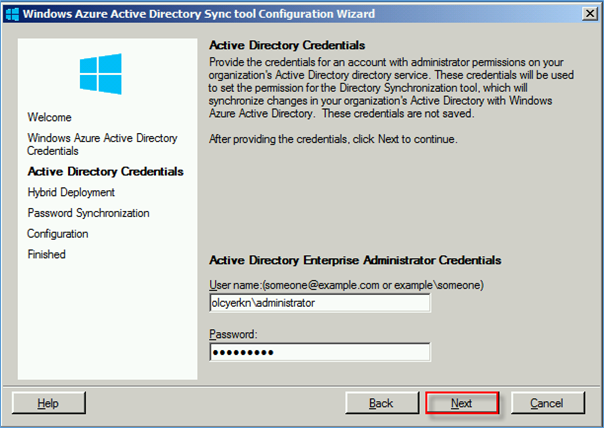Select Windows Azure Active Directory Credentials step
604x428 pixels.
coord(102,144)
